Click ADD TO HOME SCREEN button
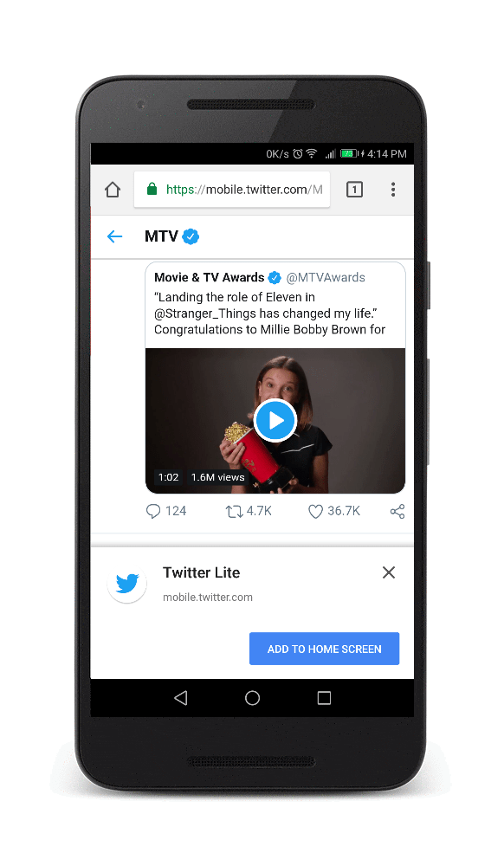Viewport: 504px width, 866px height. pyautogui.click(x=324, y=649)
